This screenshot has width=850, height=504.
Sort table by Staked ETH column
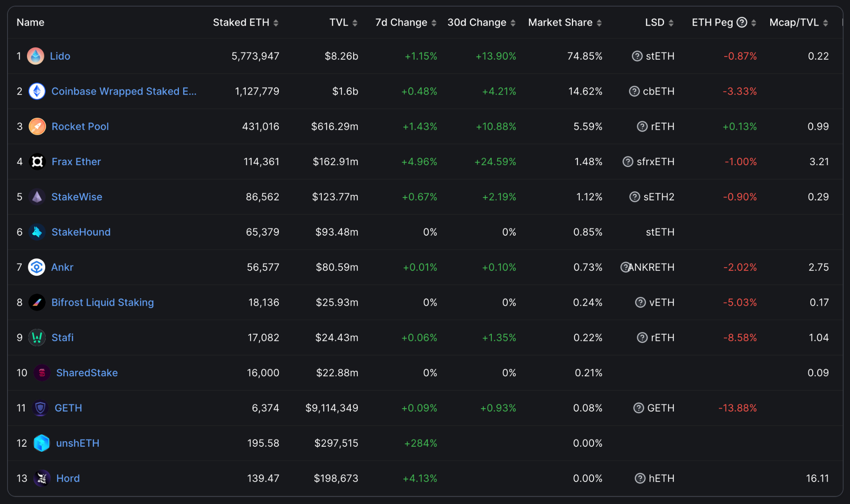coord(276,23)
